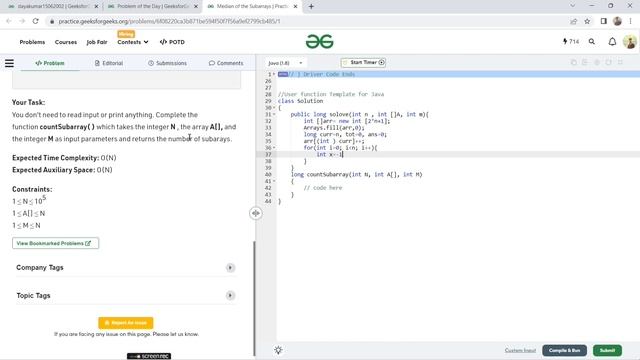Viewport: 640px width, 360px height.
Task: Click the Compile & Run button
Action: point(564,350)
